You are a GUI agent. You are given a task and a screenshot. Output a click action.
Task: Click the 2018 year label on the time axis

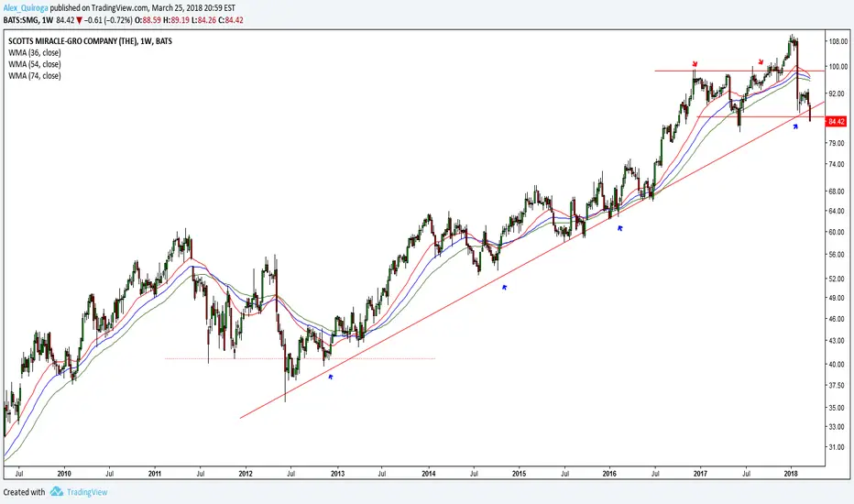click(x=791, y=474)
